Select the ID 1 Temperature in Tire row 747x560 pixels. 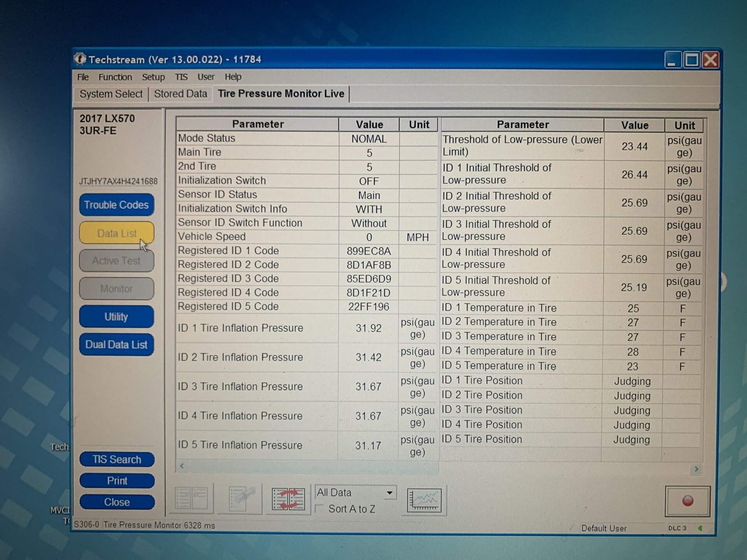tap(572, 308)
